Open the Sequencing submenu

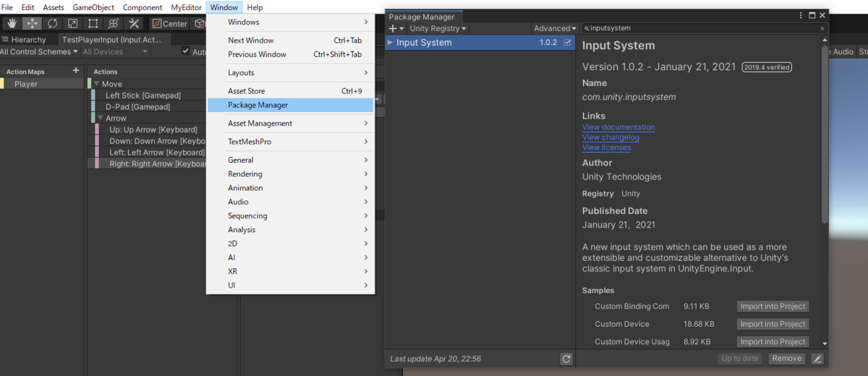click(289, 215)
